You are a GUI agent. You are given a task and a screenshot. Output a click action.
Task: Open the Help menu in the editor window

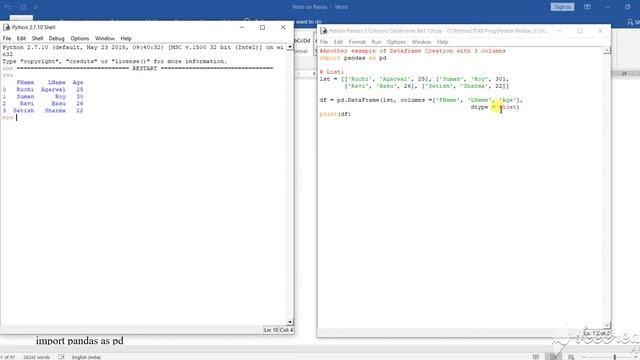coord(442,42)
